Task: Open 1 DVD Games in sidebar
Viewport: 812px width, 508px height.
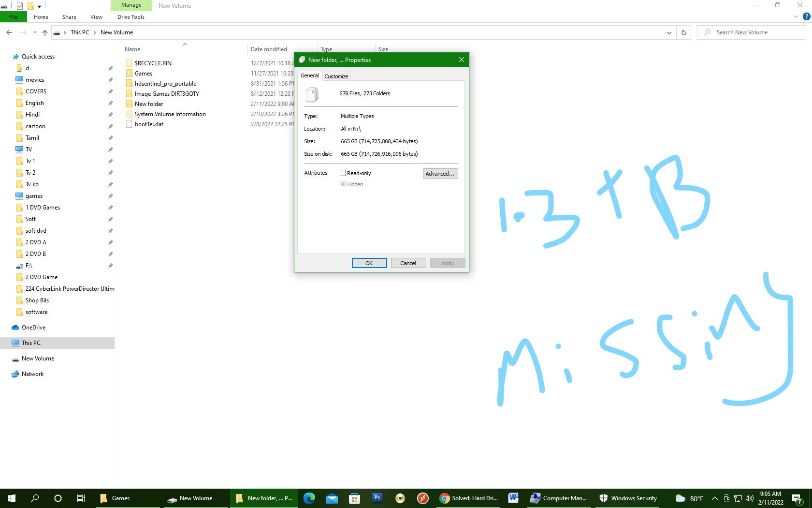Action: click(x=43, y=208)
